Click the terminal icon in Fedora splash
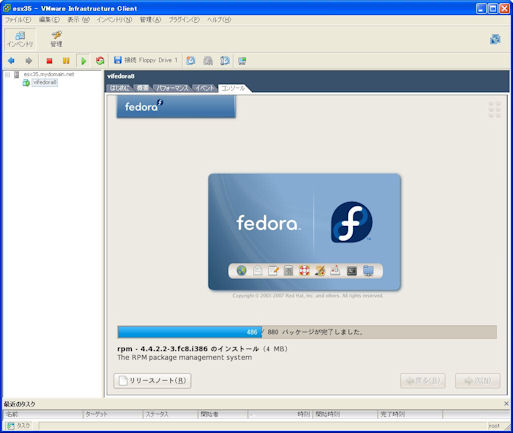The width and height of the screenshot is (513, 433). pos(352,271)
